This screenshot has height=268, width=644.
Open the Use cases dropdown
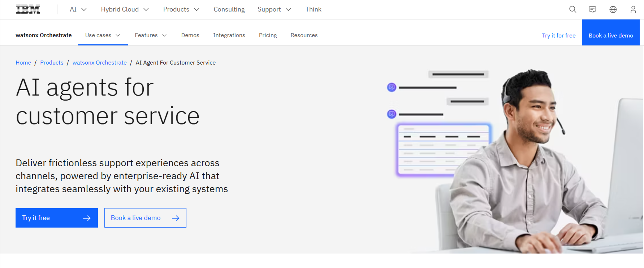point(103,35)
